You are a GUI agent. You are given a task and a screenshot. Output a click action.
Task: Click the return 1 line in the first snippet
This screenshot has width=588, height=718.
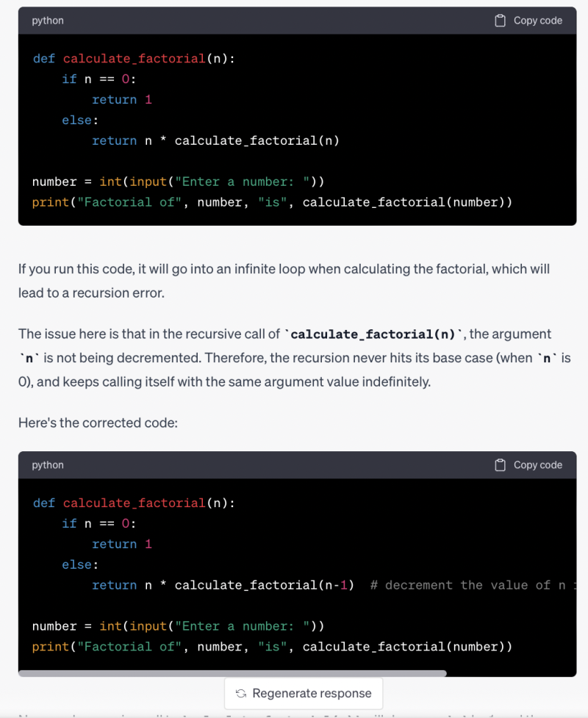click(121, 99)
